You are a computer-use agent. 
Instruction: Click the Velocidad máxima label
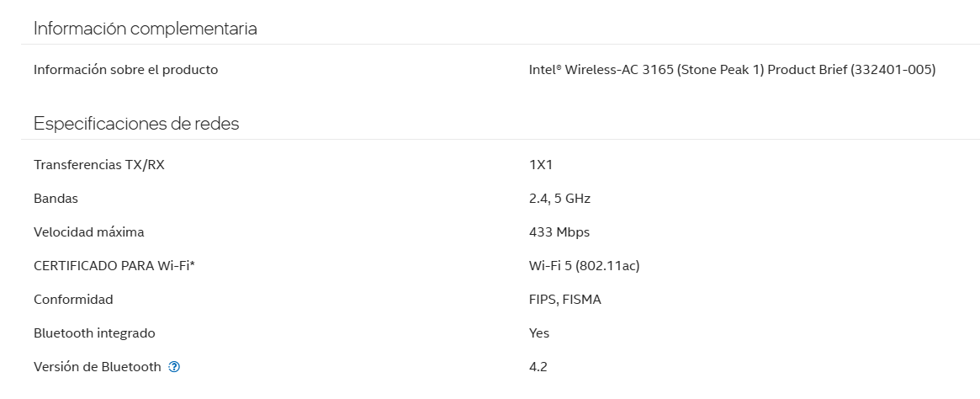[x=88, y=232]
